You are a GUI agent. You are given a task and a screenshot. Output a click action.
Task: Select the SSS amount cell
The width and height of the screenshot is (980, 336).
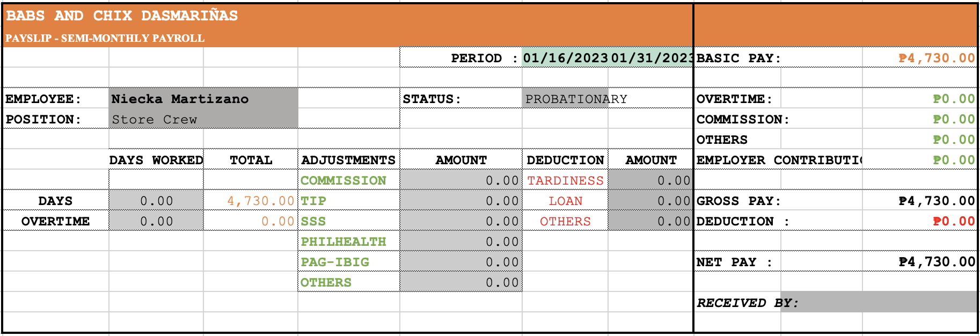[460, 221]
